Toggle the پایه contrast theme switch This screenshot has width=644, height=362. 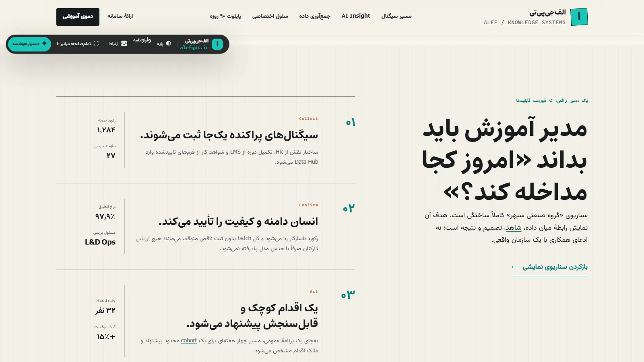(164, 43)
